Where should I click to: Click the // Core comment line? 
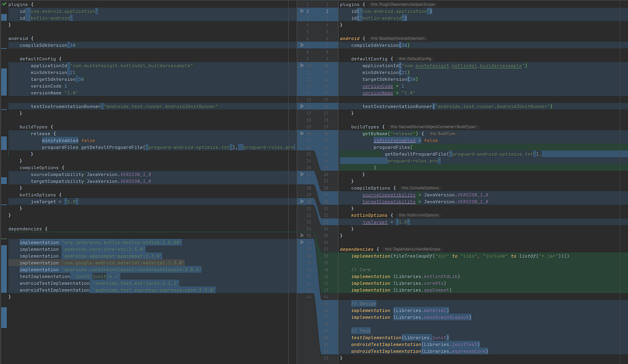[x=361, y=270]
